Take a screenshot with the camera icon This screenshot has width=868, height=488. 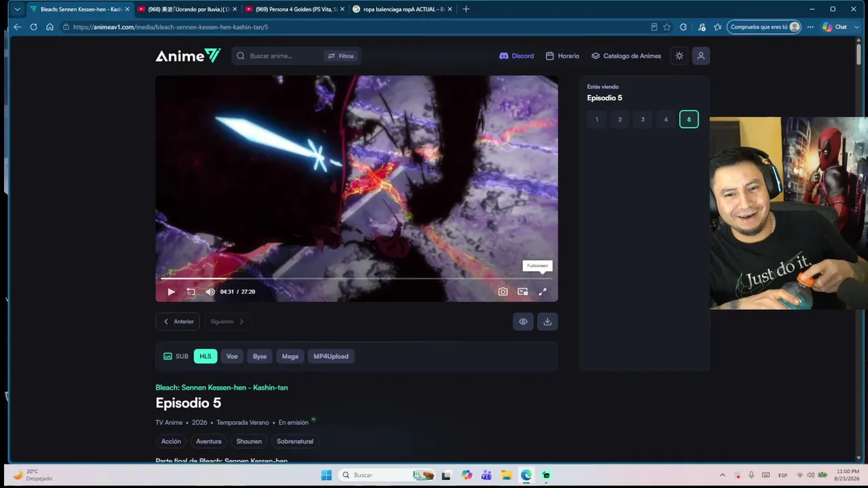[x=502, y=292]
